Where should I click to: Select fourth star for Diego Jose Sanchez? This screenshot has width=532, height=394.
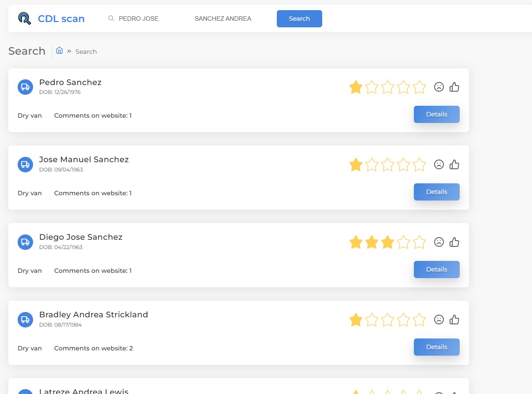(403, 242)
